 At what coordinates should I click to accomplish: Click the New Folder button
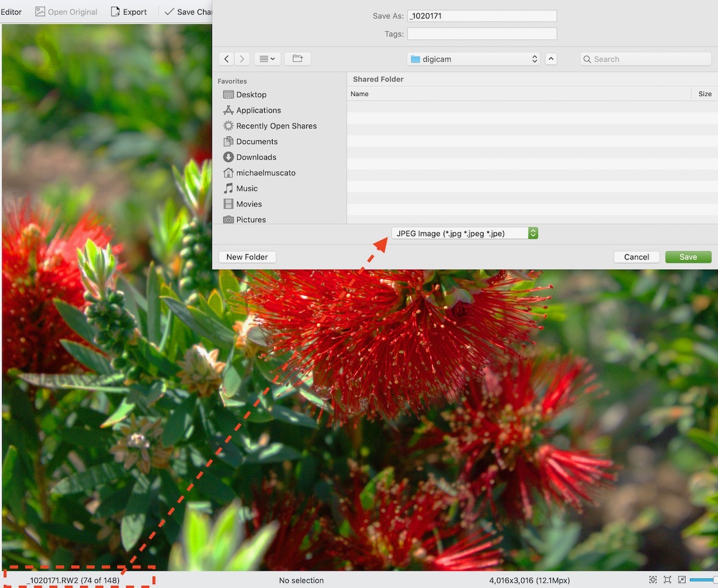(247, 257)
